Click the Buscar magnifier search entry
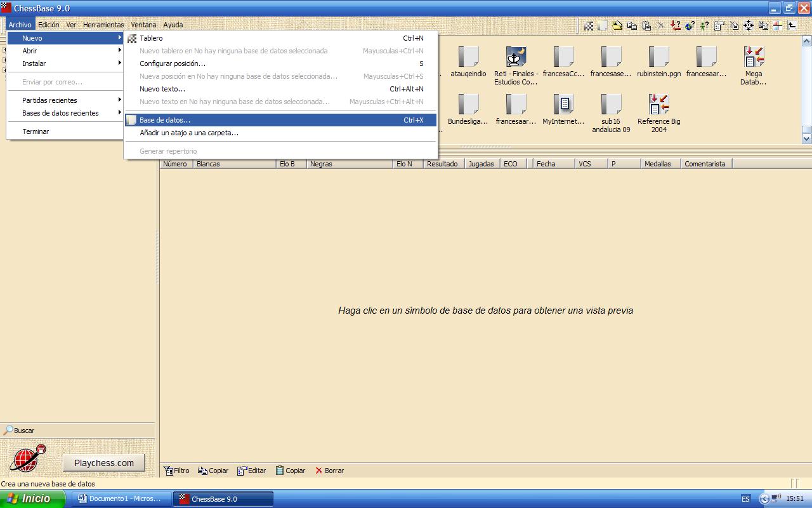This screenshot has width=812, height=508. pos(19,431)
